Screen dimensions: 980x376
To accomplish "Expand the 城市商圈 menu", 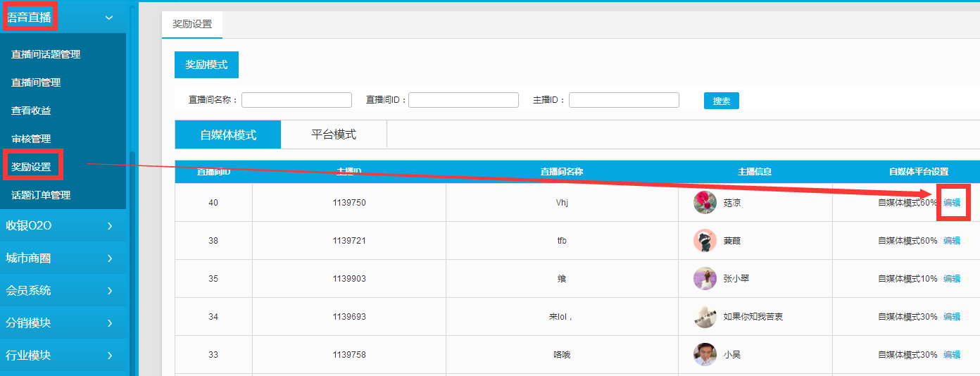I will click(63, 258).
